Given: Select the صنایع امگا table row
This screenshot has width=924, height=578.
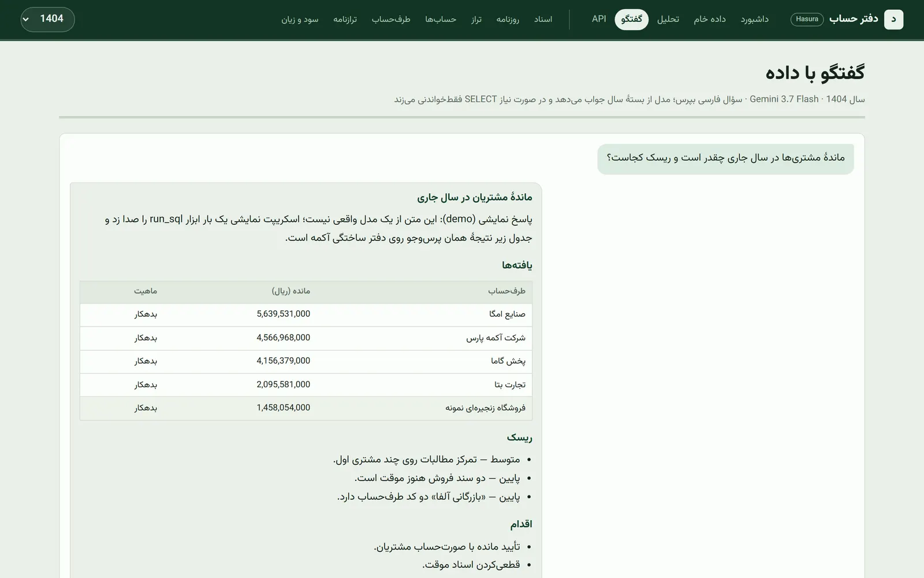Looking at the screenshot, I should coord(306,314).
